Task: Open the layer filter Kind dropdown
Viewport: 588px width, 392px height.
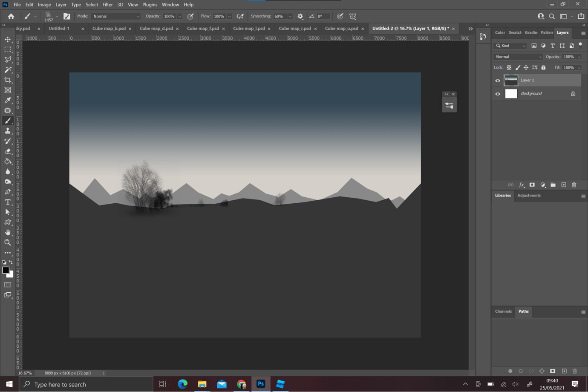Action: click(510, 46)
